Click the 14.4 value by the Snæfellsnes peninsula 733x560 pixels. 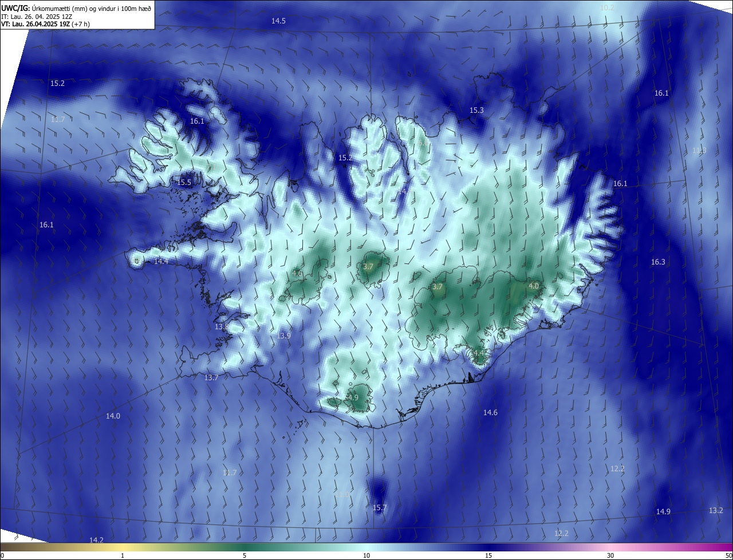click(161, 261)
